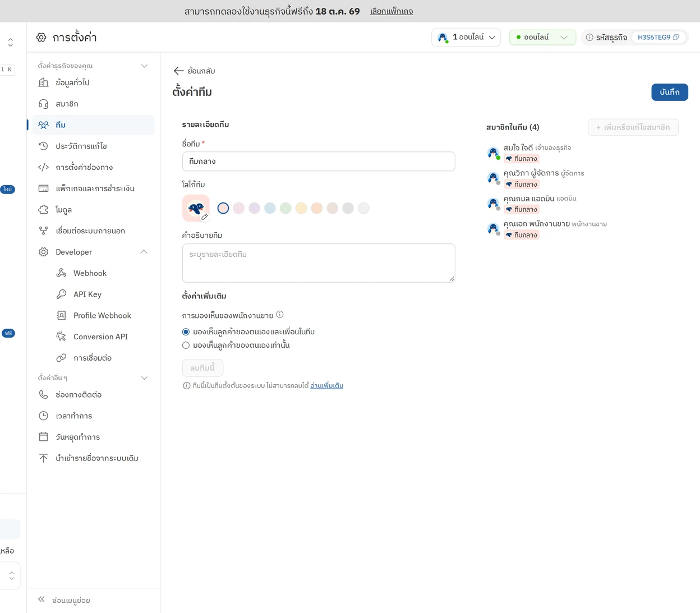Open the green ออนไลน์ status dropdown
This screenshot has height=613, width=700.
click(542, 38)
